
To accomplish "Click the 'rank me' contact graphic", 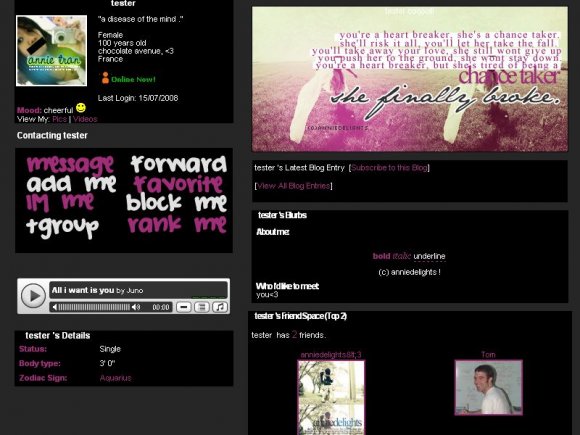I will (177, 224).
